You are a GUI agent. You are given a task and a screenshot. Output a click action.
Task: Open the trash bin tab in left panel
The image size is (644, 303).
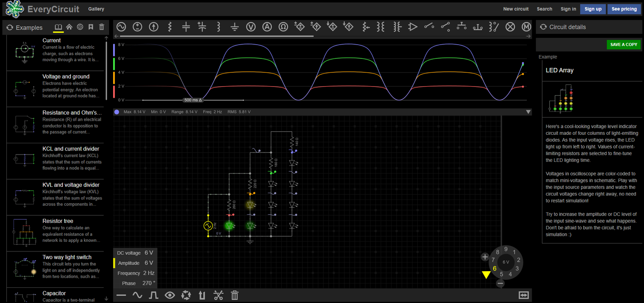(102, 27)
